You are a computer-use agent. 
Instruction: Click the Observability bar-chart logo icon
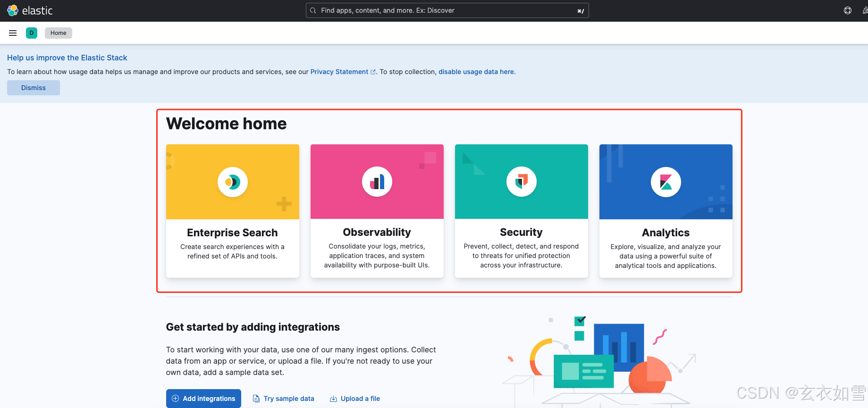coord(377,182)
